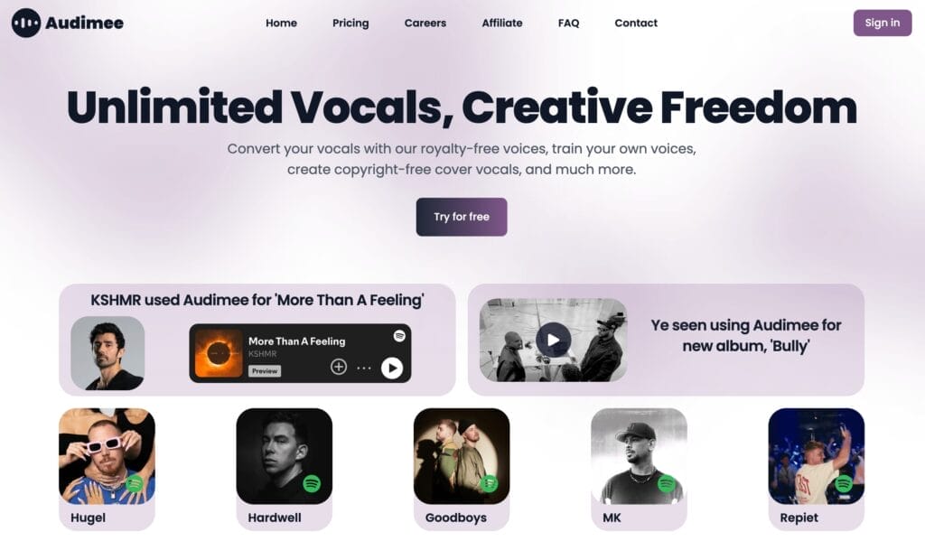This screenshot has height=560, width=925.
Task: Add More Than A Feeling with plus icon
Action: pyautogui.click(x=339, y=367)
